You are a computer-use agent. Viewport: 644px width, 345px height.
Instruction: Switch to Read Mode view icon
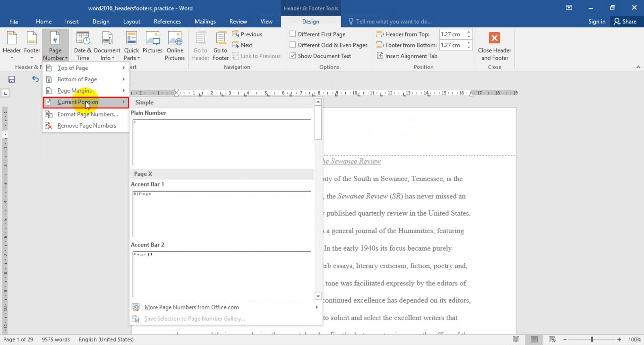516,339
